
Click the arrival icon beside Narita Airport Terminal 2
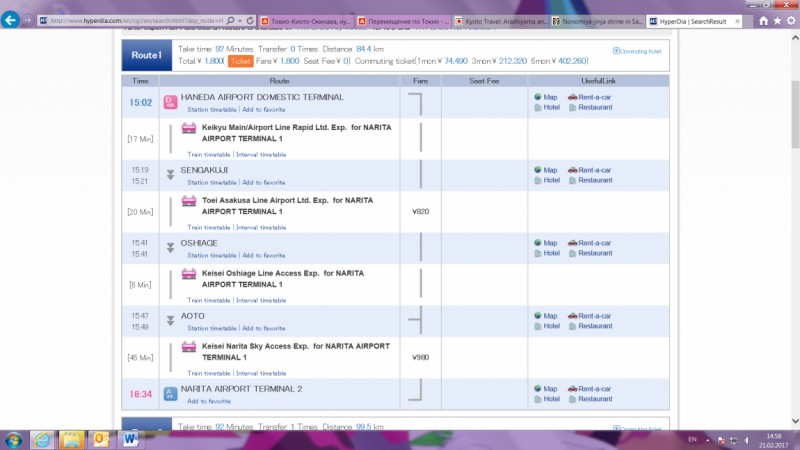click(x=169, y=391)
